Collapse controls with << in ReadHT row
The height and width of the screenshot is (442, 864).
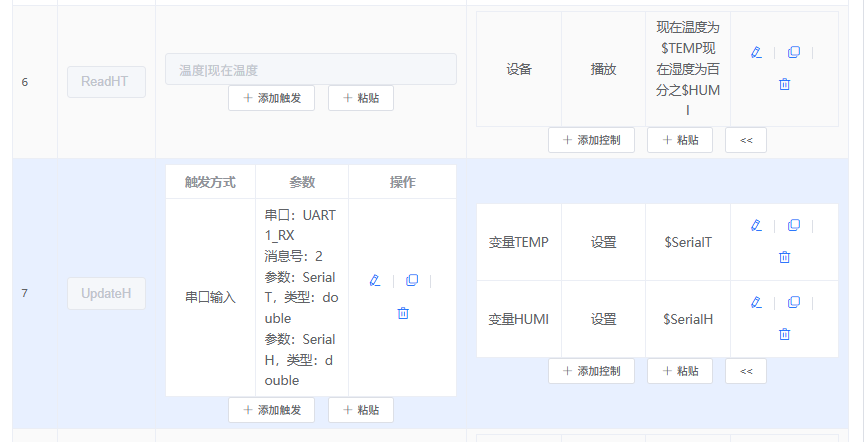746,140
